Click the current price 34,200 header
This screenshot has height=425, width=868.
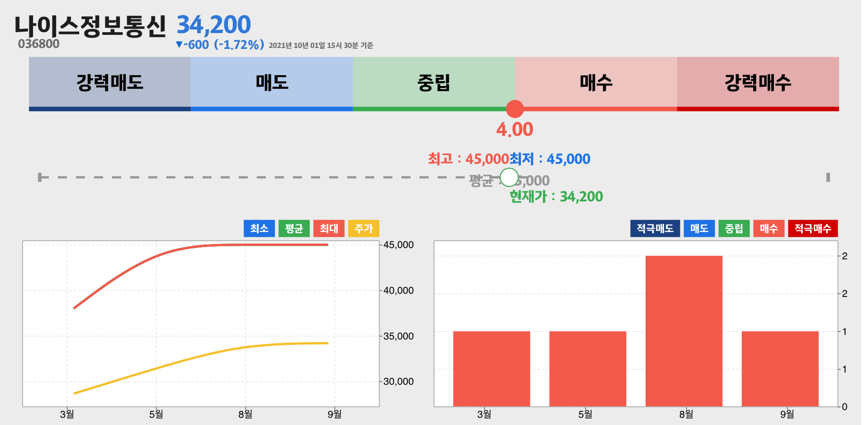pos(213,24)
